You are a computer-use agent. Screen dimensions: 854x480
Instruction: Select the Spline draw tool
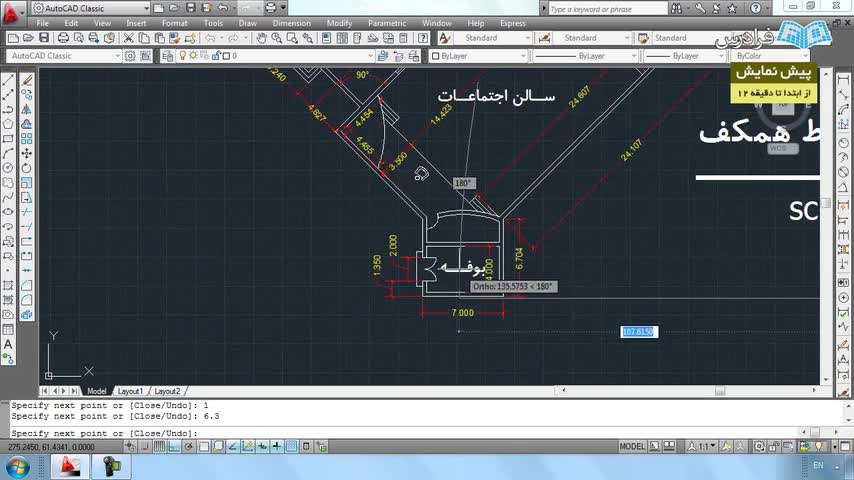tap(8, 197)
